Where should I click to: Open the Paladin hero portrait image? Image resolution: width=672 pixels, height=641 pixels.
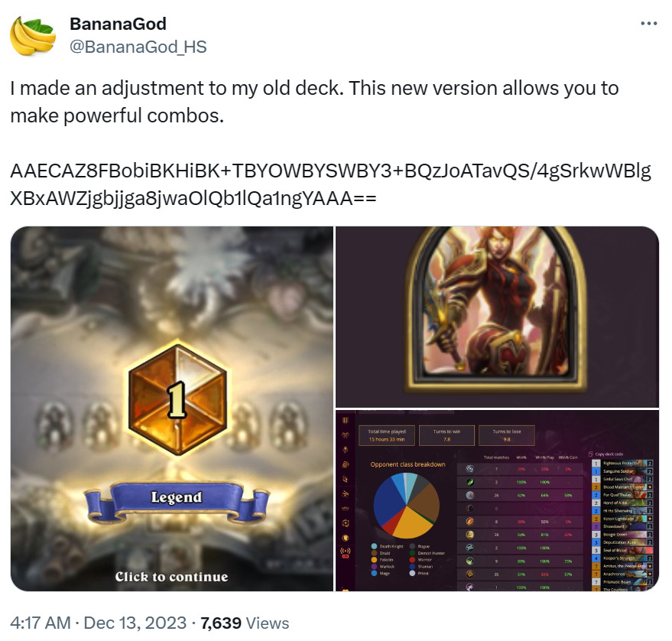click(x=497, y=317)
